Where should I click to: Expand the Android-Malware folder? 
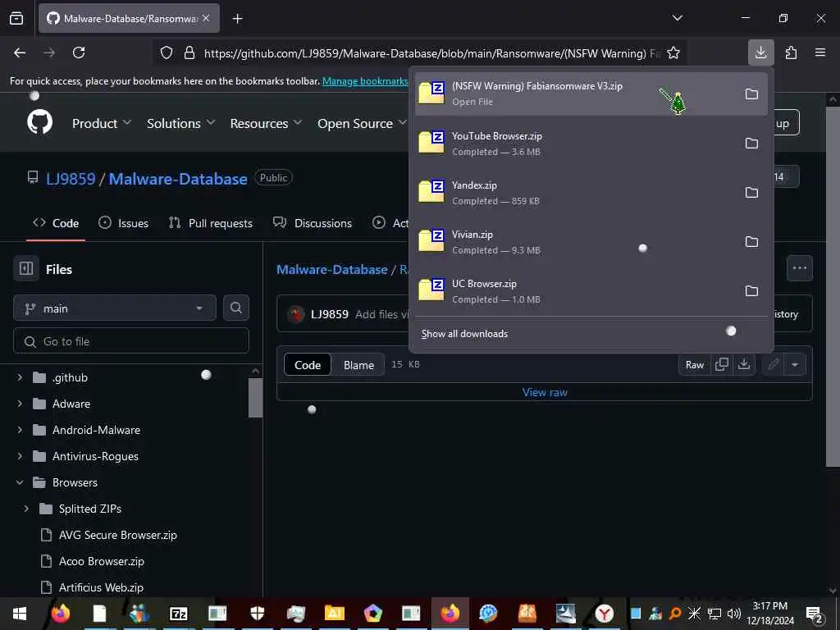[20, 430]
